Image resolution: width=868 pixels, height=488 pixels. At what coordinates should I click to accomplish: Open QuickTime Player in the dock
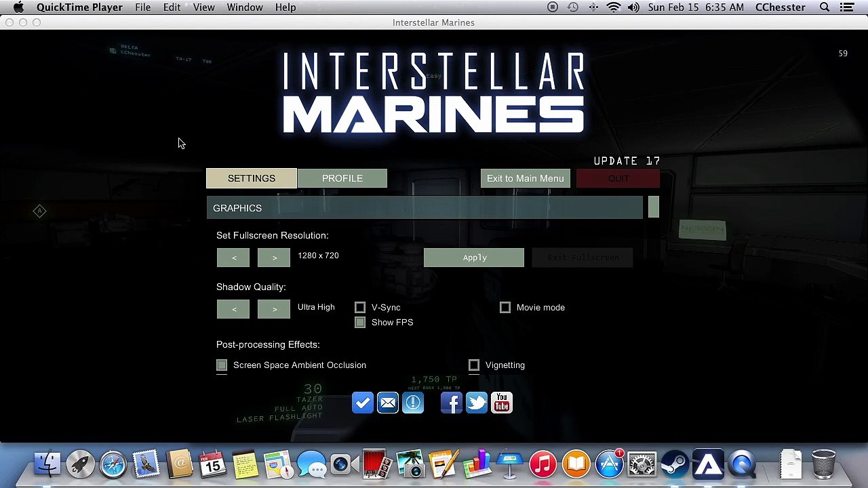tap(742, 465)
